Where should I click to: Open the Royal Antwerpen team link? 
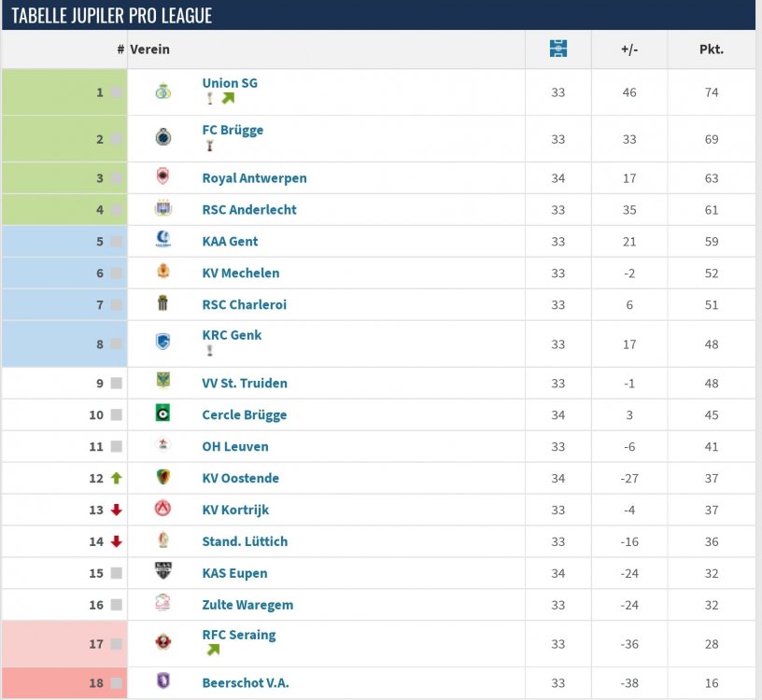tap(254, 178)
